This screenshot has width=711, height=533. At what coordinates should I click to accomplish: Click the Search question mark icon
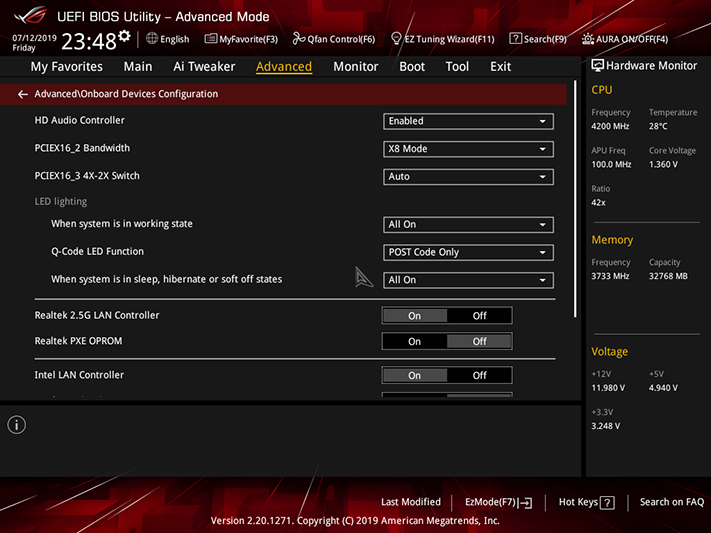[516, 39]
